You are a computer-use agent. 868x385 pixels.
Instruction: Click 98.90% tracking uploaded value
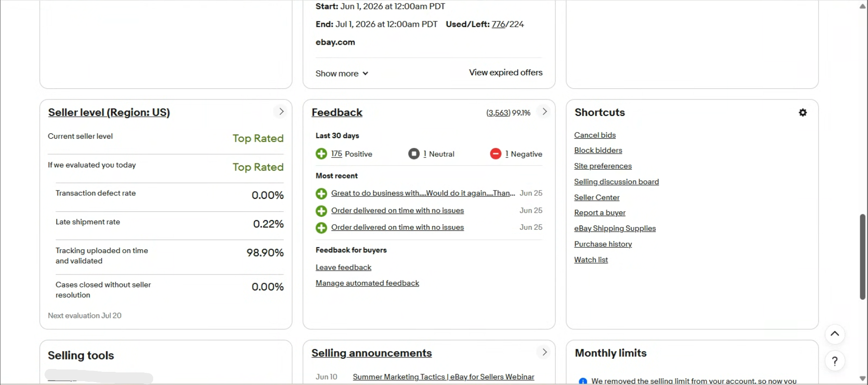coord(265,253)
